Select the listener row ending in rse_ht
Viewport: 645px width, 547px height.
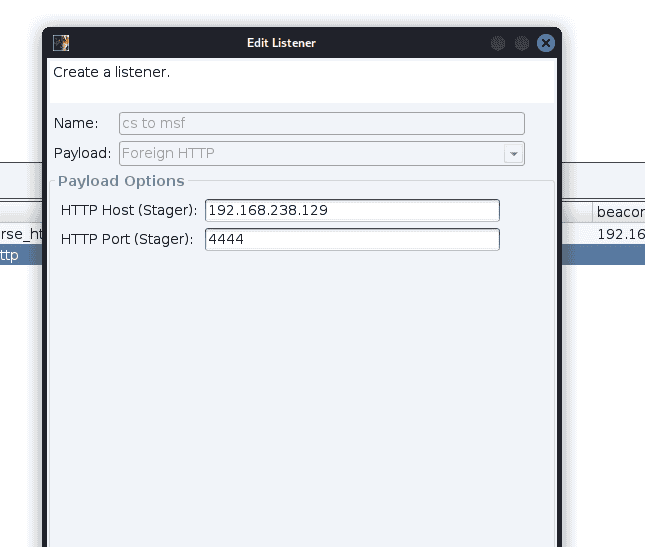point(20,234)
